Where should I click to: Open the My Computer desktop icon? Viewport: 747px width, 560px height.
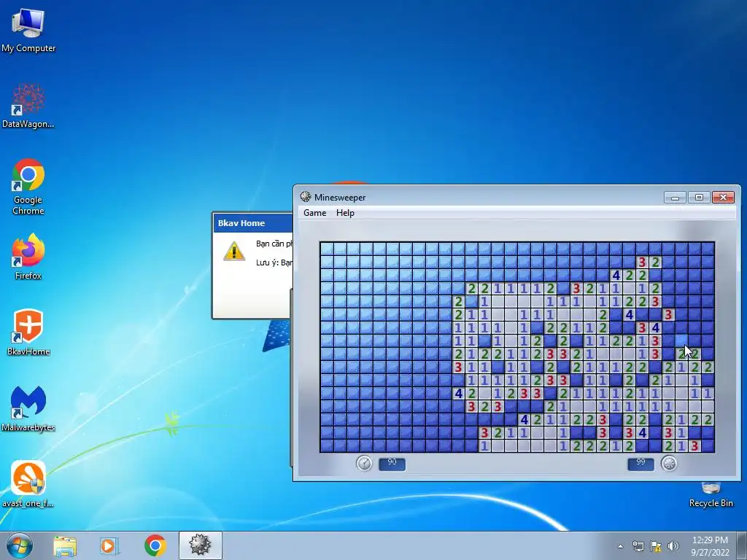(x=28, y=31)
